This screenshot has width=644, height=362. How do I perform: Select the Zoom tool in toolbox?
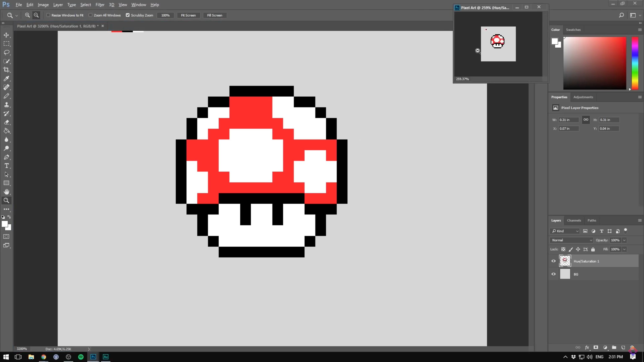6,200
